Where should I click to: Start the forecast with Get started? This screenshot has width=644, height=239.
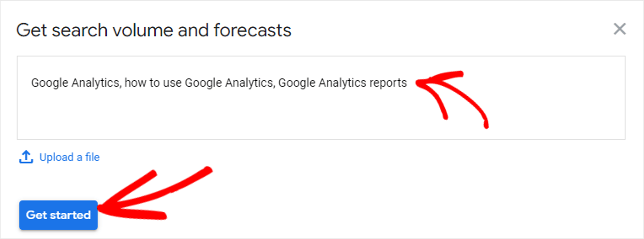[x=58, y=215]
